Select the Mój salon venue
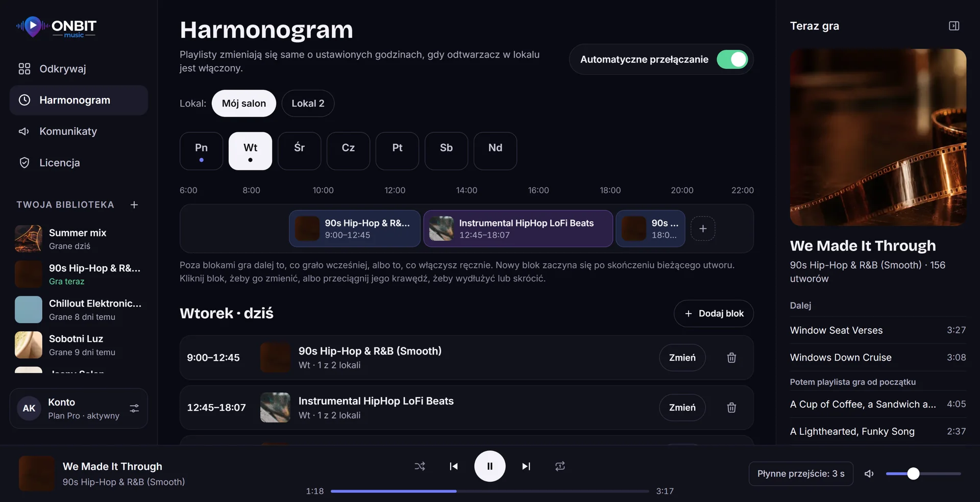Screen dimensions: 980x502 click(243, 104)
